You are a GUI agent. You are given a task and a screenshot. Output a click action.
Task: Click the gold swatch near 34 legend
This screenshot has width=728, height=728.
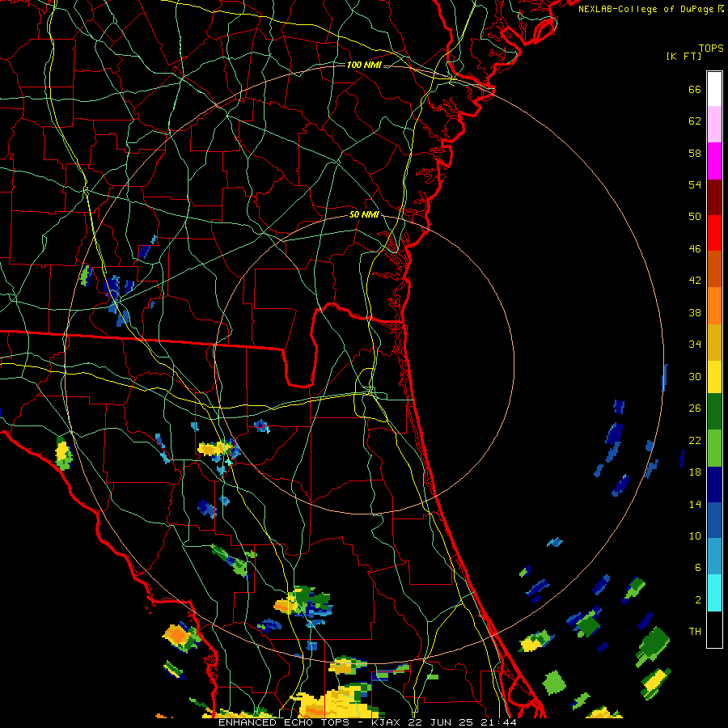point(714,342)
